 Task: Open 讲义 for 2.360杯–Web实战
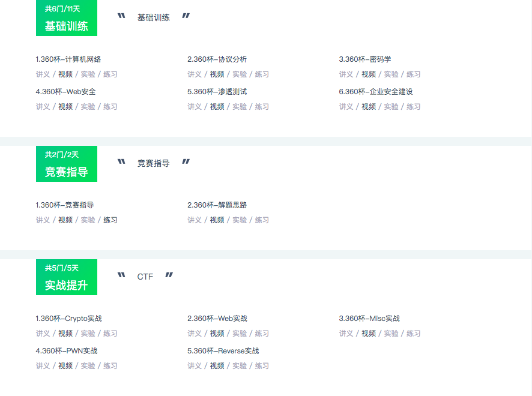(195, 334)
